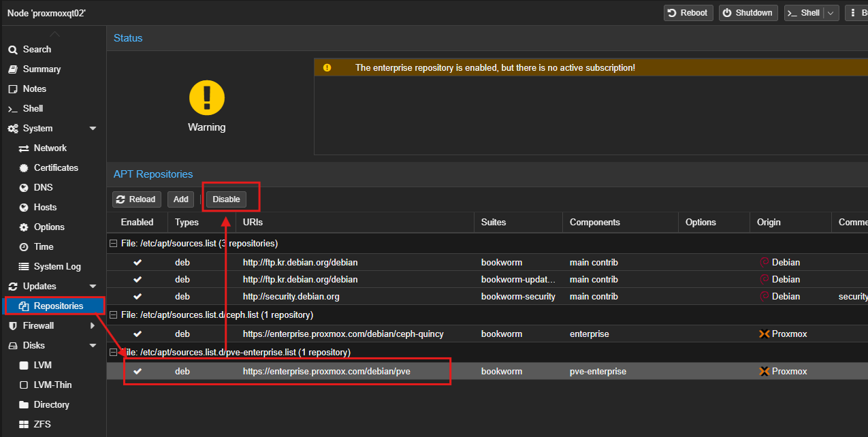Screen dimensions: 868x437
Task: Click the Options gear icon
Action: pos(24,227)
